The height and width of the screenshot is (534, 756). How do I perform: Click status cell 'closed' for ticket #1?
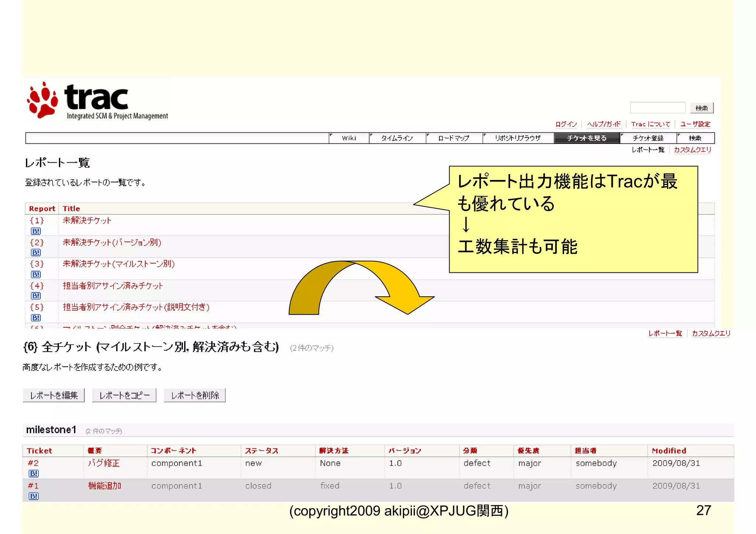[x=258, y=486]
